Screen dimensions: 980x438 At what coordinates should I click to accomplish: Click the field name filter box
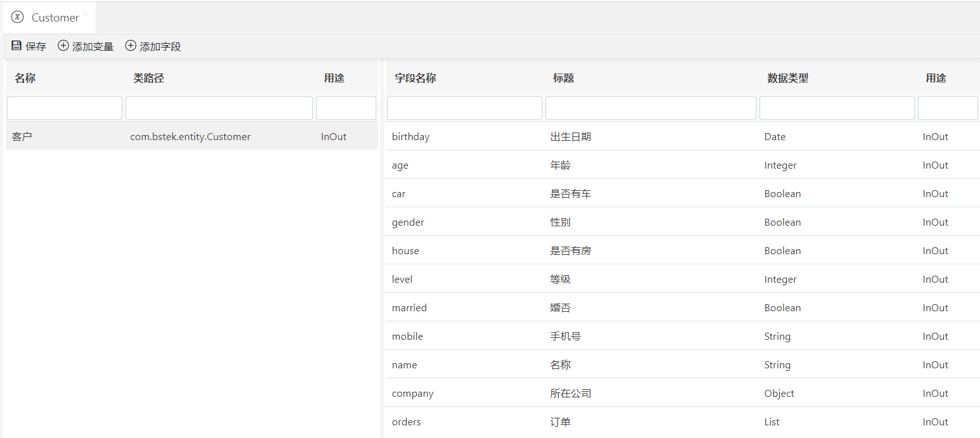point(464,108)
